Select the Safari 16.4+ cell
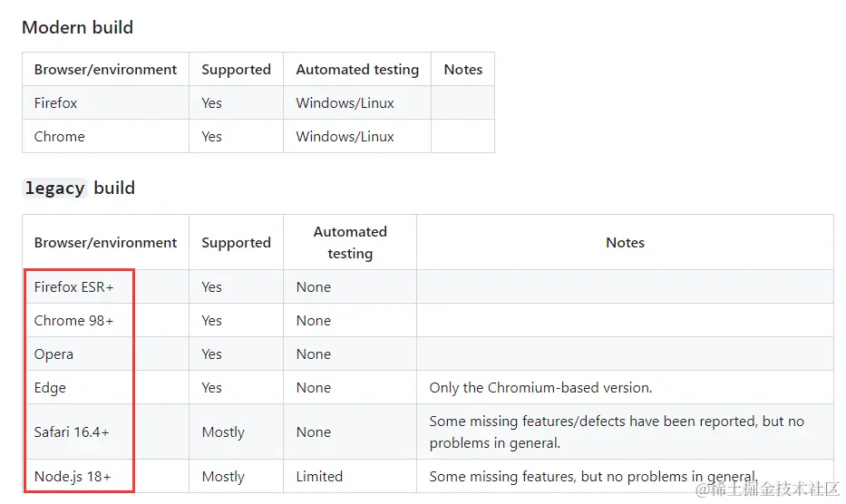Image resolution: width=846 pixels, height=504 pixels. 72,431
